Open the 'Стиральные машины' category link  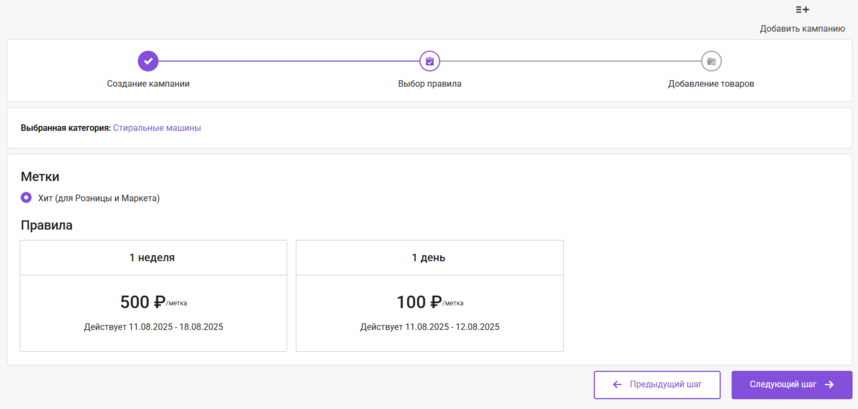pos(157,128)
